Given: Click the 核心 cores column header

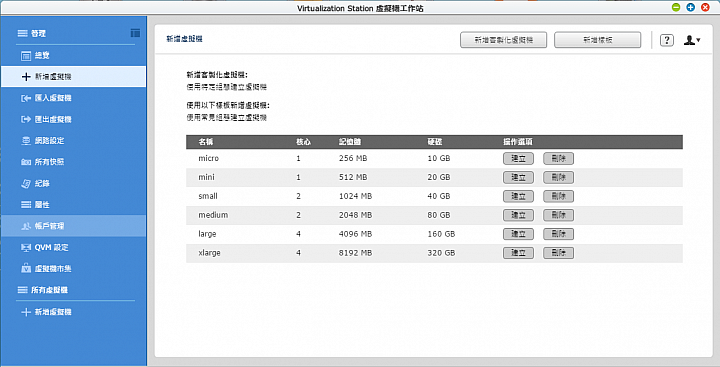Looking at the screenshot, I should (303, 142).
